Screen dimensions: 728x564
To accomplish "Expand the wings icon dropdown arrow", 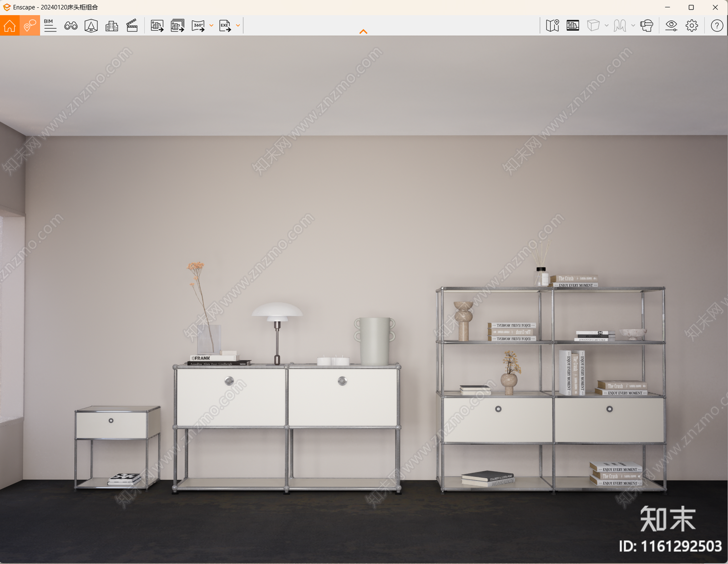I will [x=633, y=25].
